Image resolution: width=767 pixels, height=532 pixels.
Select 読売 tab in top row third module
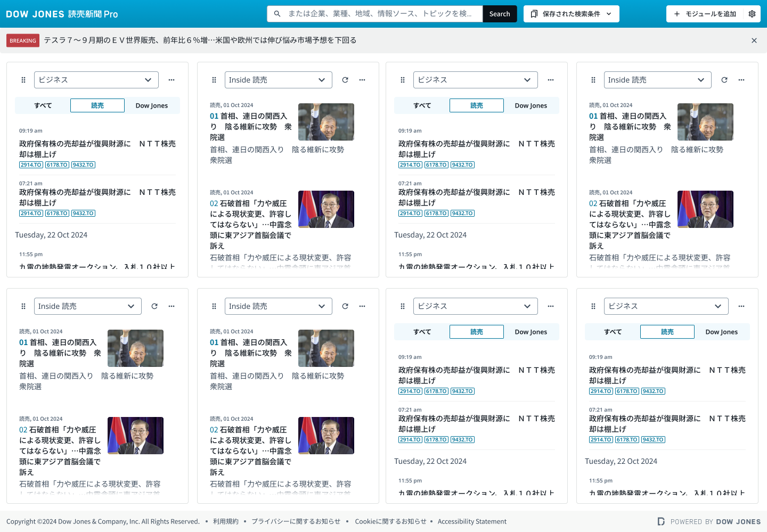[477, 105]
